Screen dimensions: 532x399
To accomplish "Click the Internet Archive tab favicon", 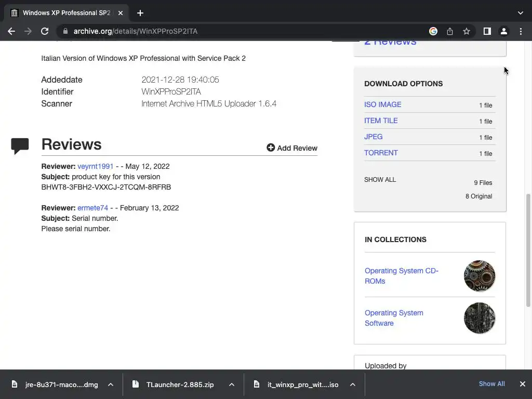I will point(14,13).
